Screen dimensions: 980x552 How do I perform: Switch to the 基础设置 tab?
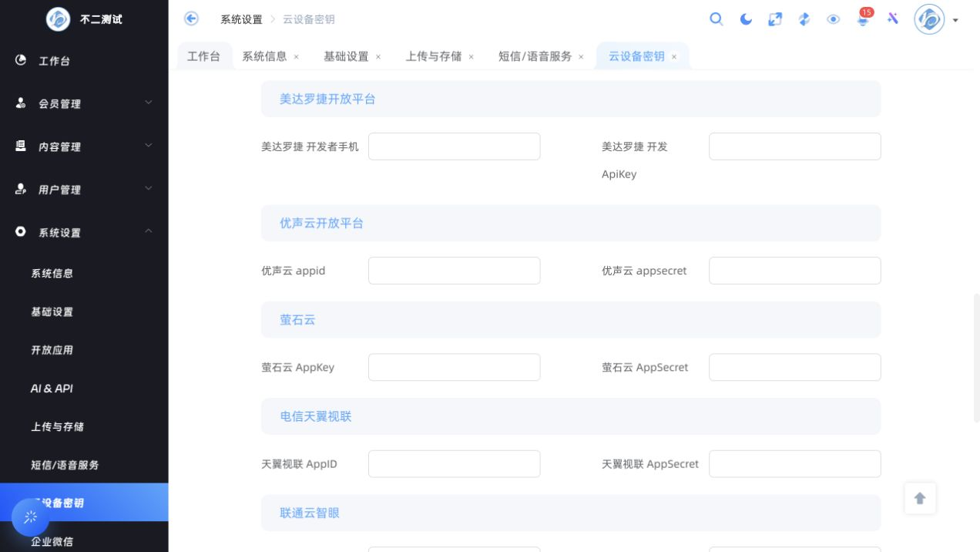coord(346,56)
